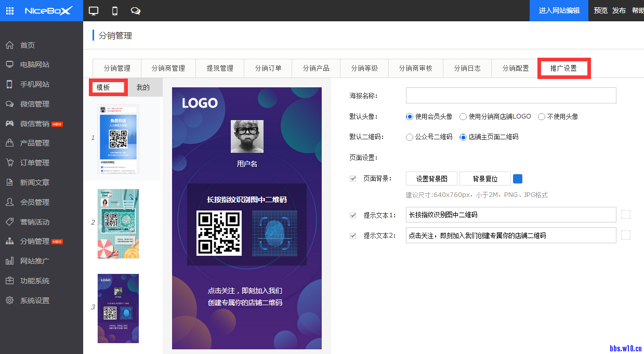Click the apps grid icon in top bar
This screenshot has width=644, height=354.
[10, 10]
